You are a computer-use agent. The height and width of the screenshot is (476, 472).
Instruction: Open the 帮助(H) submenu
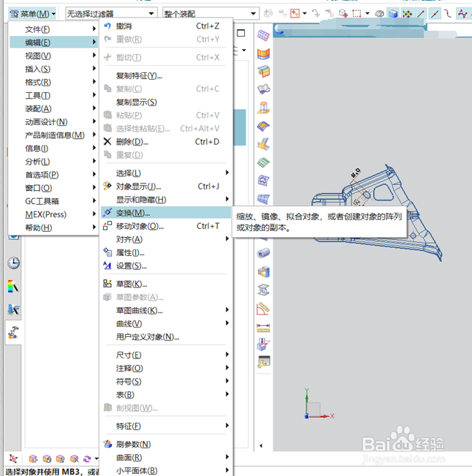point(53,227)
